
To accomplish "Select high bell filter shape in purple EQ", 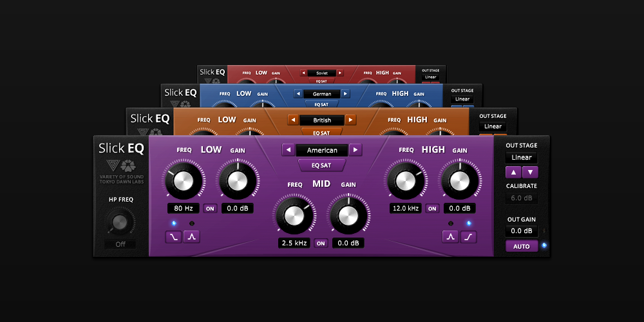I will tap(451, 237).
